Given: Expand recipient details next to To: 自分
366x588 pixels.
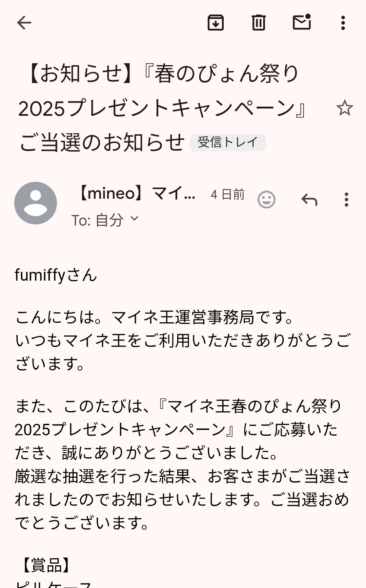Looking at the screenshot, I should click(x=135, y=219).
